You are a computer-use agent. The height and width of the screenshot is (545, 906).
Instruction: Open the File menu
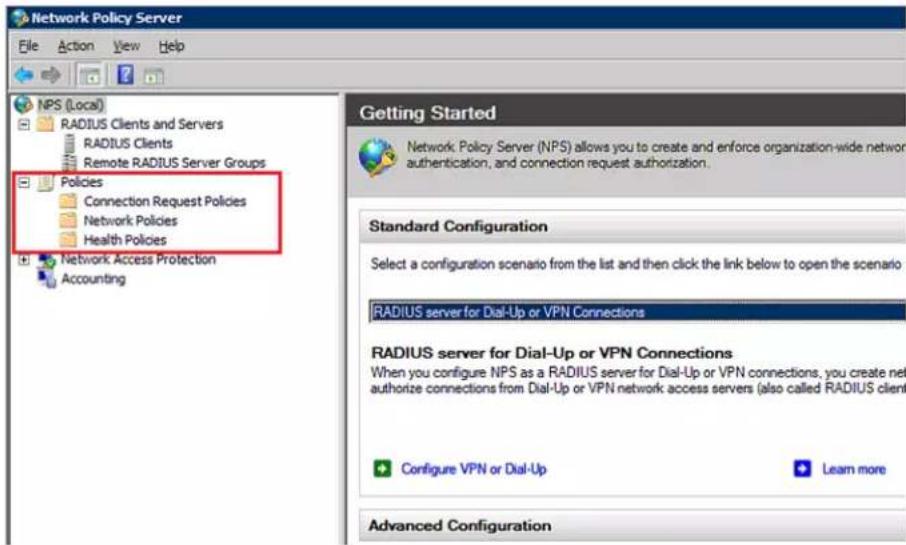click(x=28, y=46)
